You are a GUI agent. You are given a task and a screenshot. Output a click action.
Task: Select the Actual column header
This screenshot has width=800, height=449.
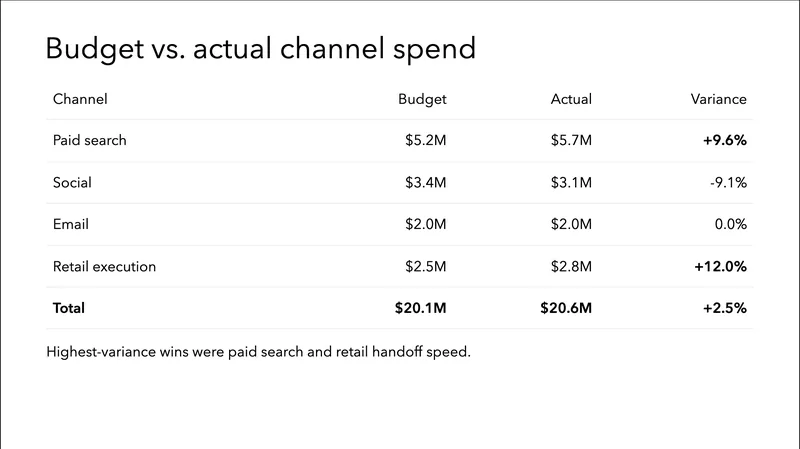pos(571,99)
